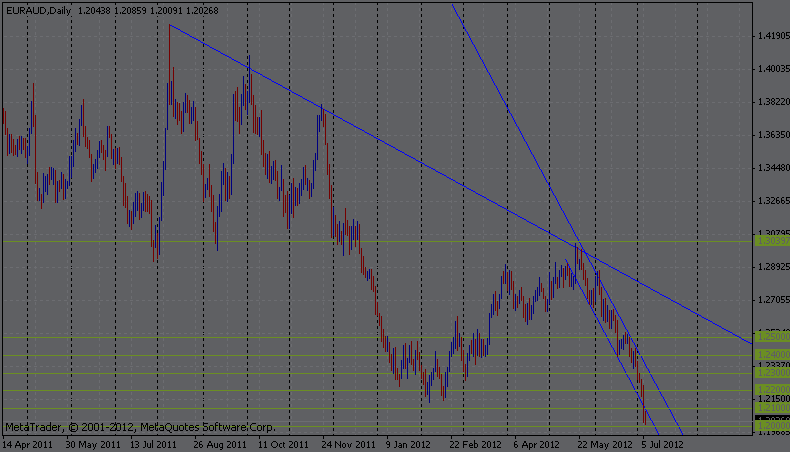Click the 1.27055 price axis label

[769, 300]
